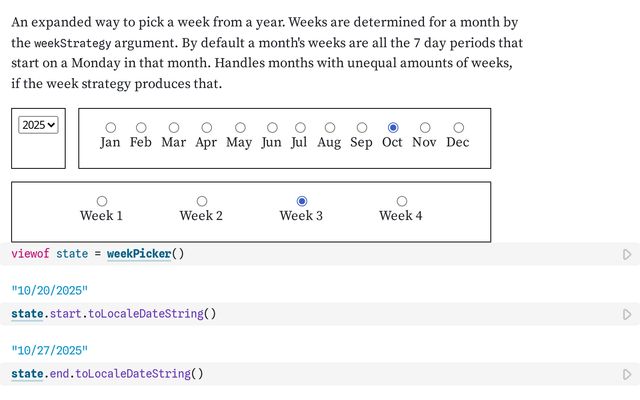Run the state.start cell play icon

click(x=627, y=315)
